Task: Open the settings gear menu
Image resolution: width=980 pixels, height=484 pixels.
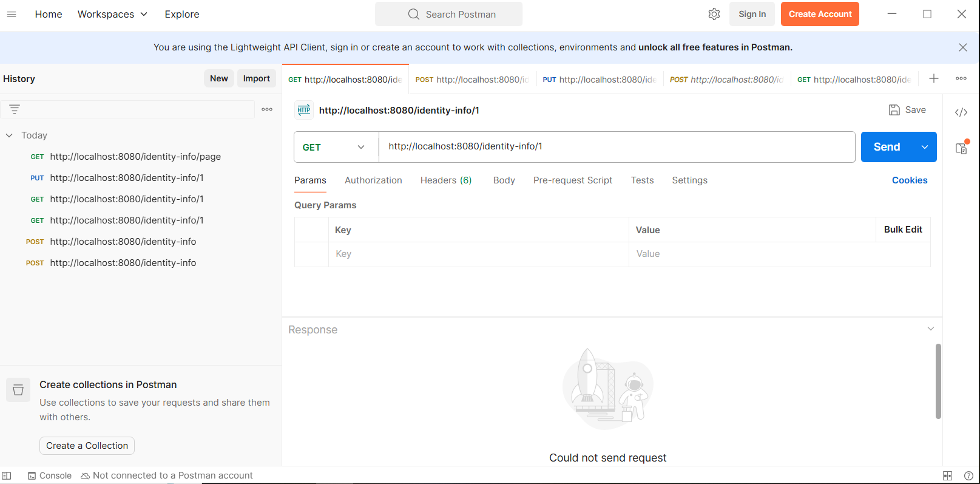Action: [714, 14]
